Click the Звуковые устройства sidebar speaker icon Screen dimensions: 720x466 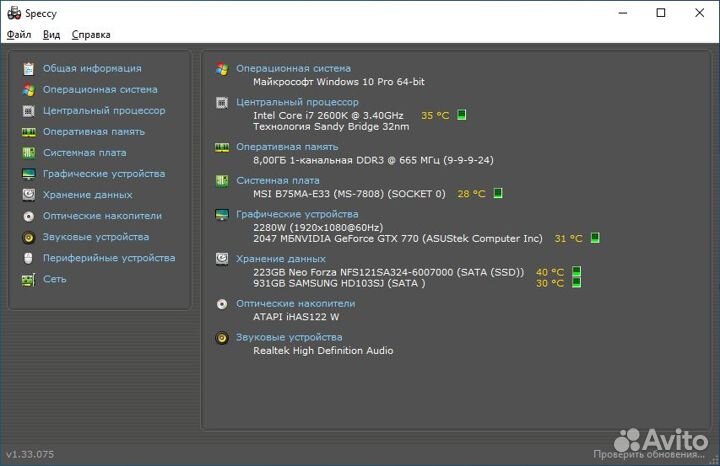point(28,237)
